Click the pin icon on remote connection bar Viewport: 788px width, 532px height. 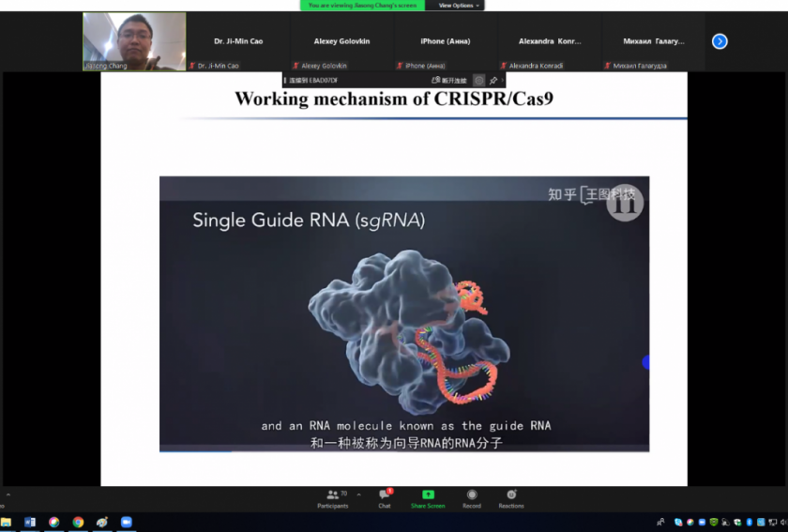coord(493,81)
